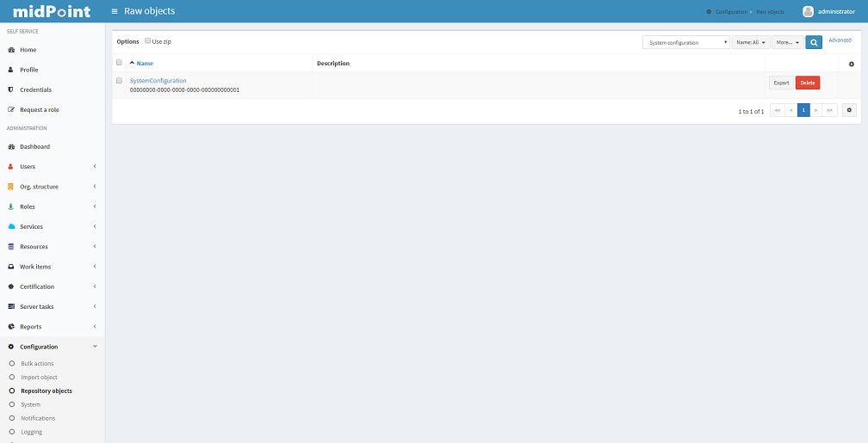This screenshot has width=868, height=443.
Task: Click the Home dashboard icon
Action: click(x=11, y=50)
